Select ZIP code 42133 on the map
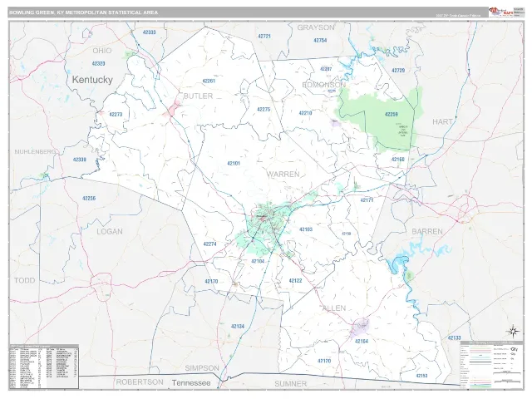 (454, 338)
